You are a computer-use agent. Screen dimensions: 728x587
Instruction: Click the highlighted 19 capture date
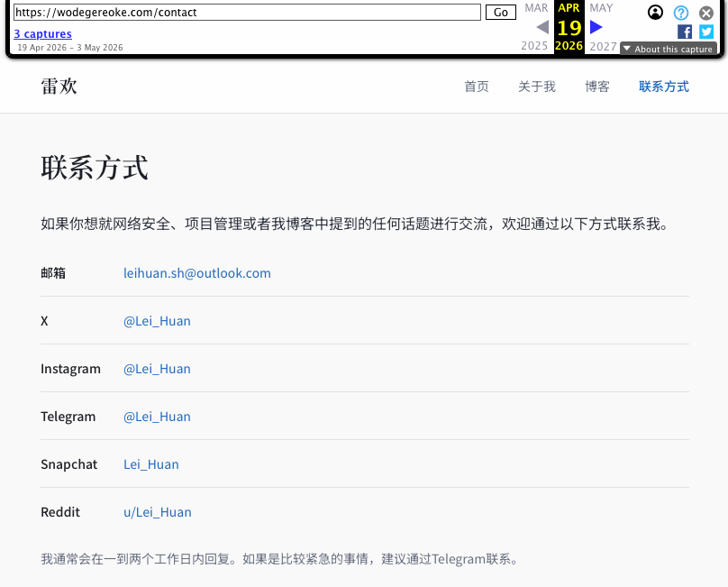[569, 28]
